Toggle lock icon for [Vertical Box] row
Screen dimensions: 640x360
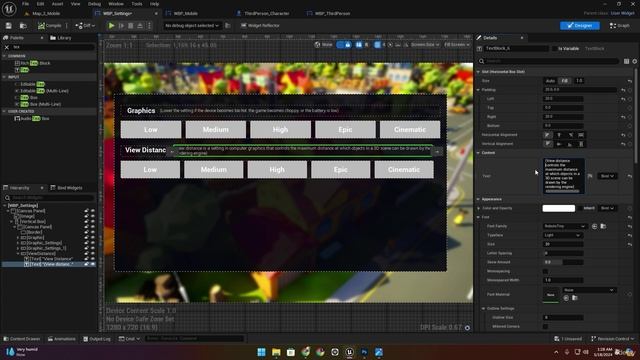click(87, 222)
